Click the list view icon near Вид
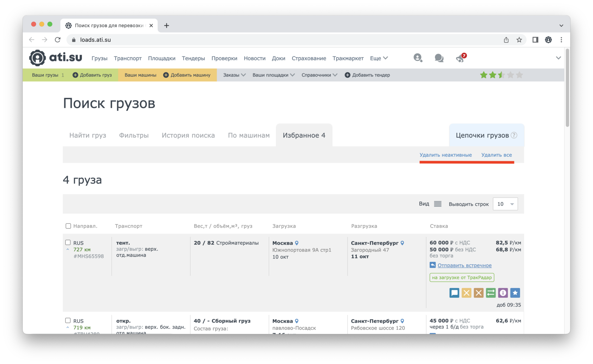The image size is (593, 364). point(438,204)
